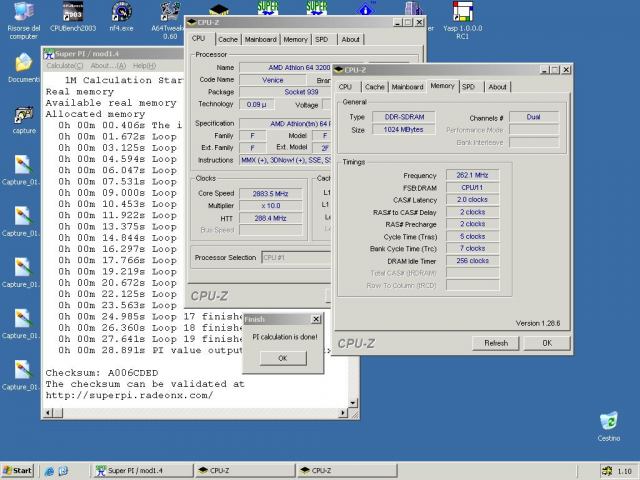Click DRAM Idle Timer value 256 clocks

[x=472, y=260]
